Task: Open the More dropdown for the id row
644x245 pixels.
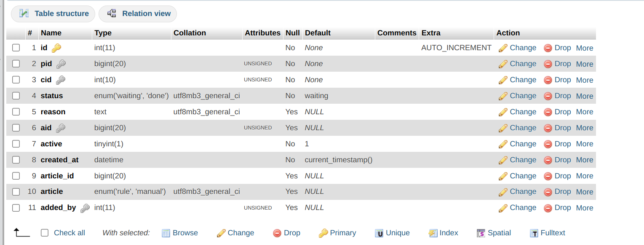Action: tap(584, 48)
